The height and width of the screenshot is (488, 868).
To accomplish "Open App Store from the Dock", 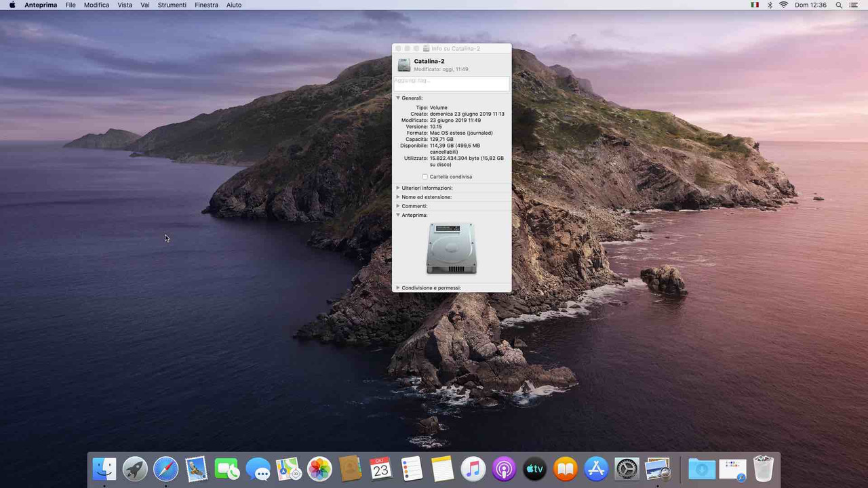I will [x=596, y=468].
